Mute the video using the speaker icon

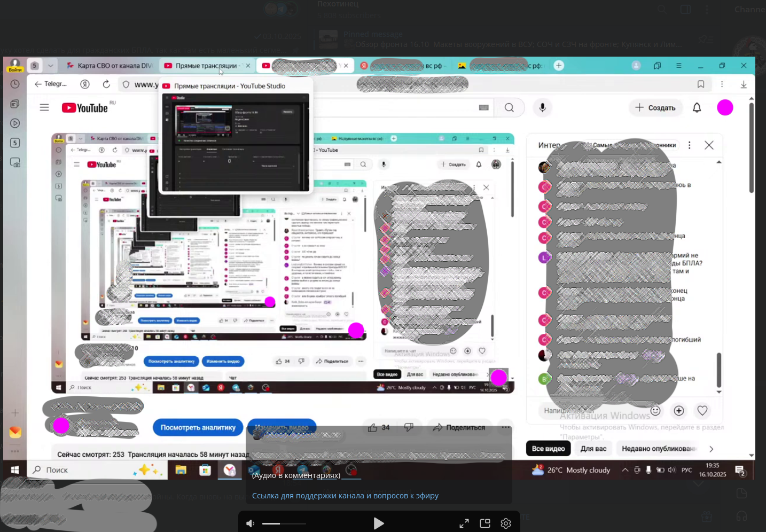(250, 523)
